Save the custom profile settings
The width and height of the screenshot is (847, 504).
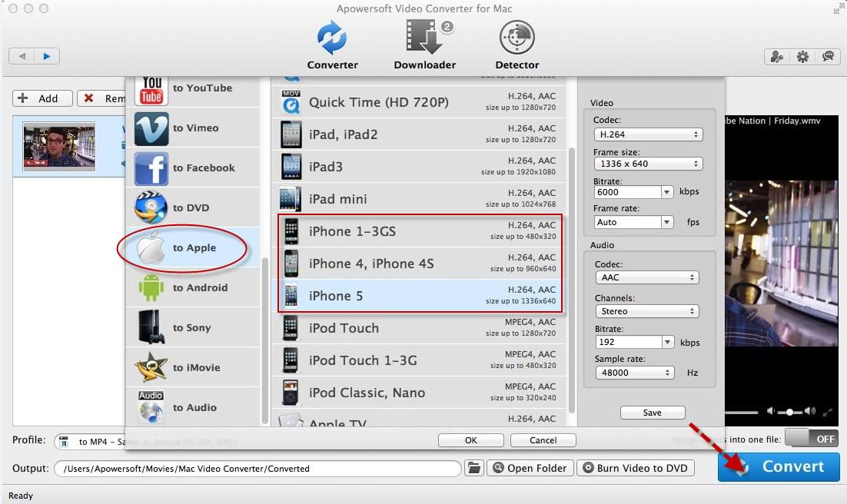652,413
